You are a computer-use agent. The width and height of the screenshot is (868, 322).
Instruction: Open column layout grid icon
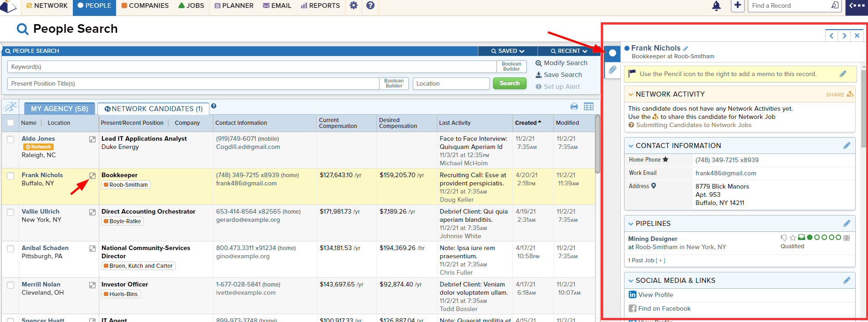pos(589,107)
